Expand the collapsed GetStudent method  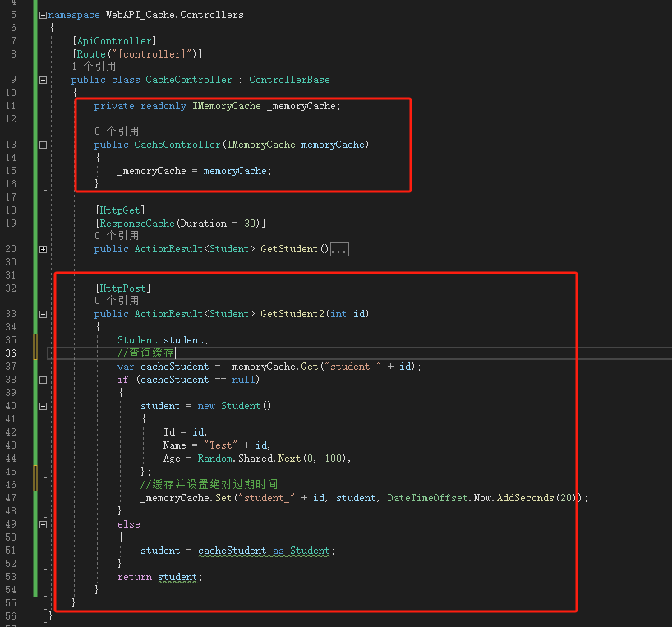[x=43, y=249]
